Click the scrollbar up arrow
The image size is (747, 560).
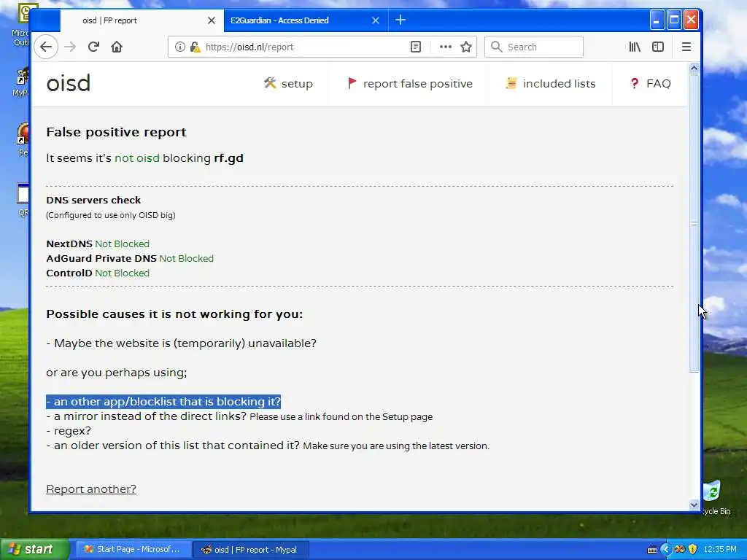click(x=694, y=68)
